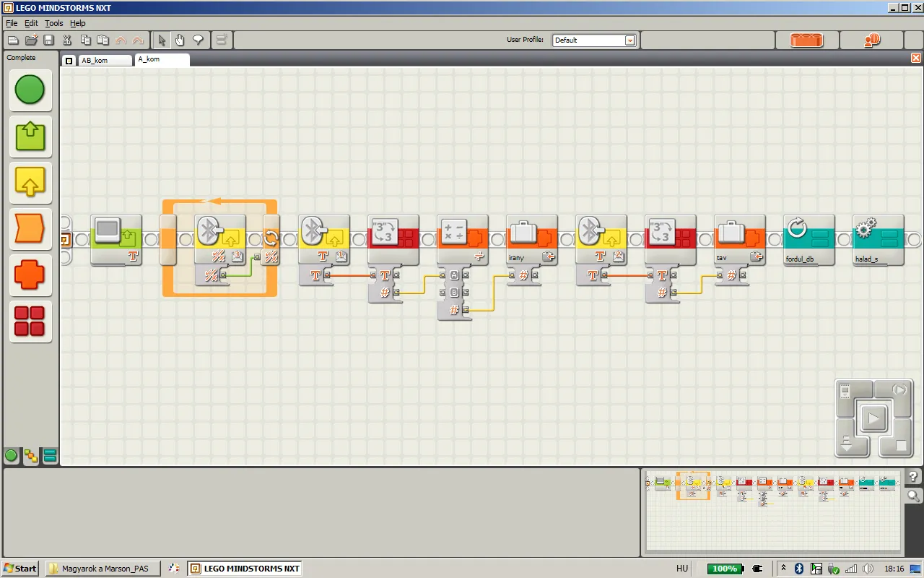Image resolution: width=924 pixels, height=578 pixels.
Task: Click the Download and run play button
Action: click(x=873, y=418)
